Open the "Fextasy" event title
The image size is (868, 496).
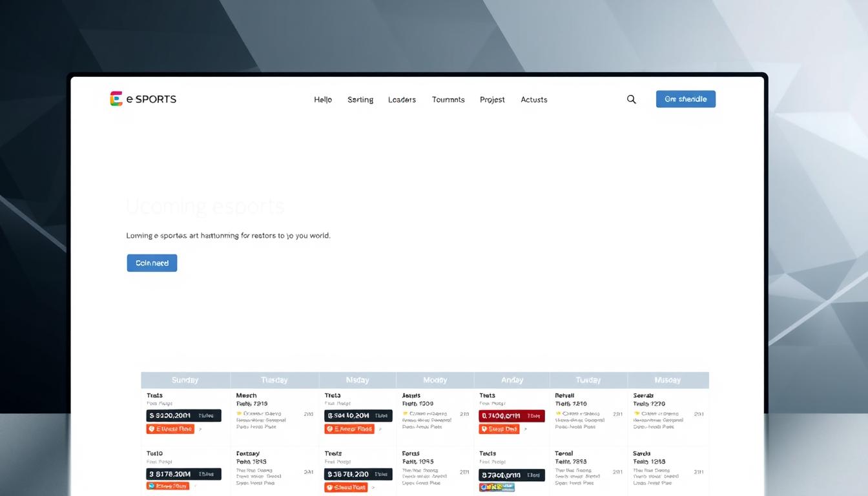[x=248, y=453]
